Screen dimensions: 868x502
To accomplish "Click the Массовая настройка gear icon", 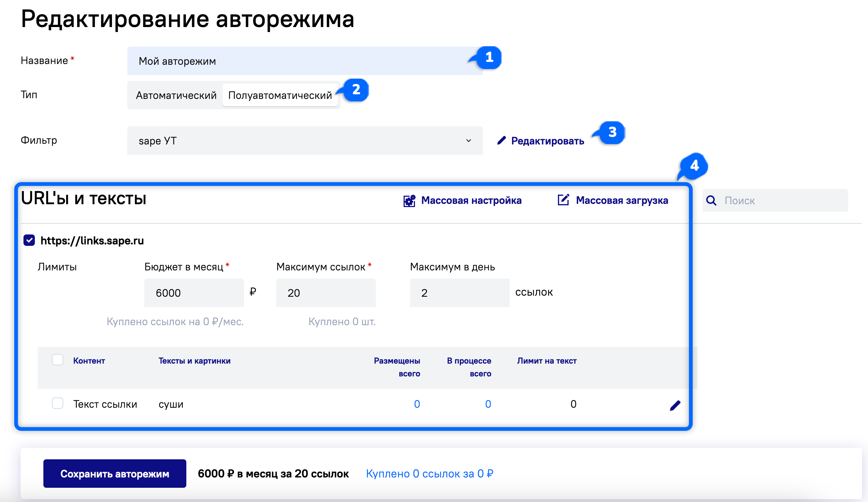I will (x=409, y=201).
